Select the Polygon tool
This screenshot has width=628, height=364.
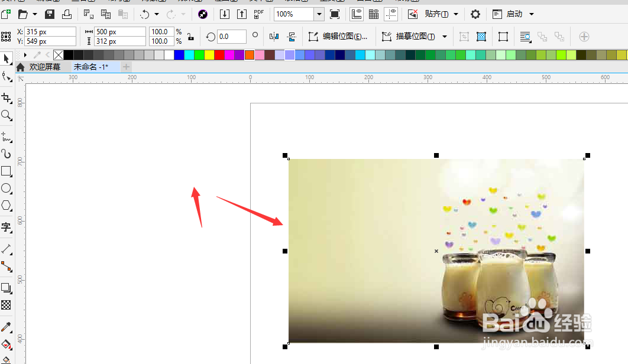7,206
